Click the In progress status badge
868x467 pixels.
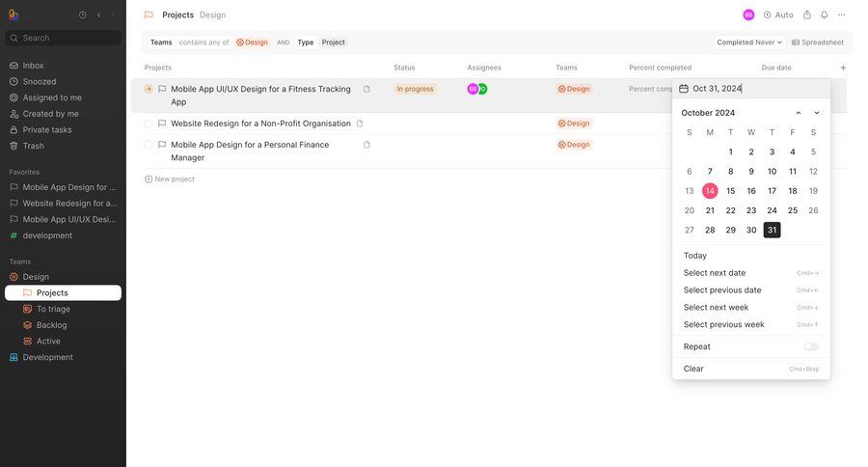(x=415, y=89)
